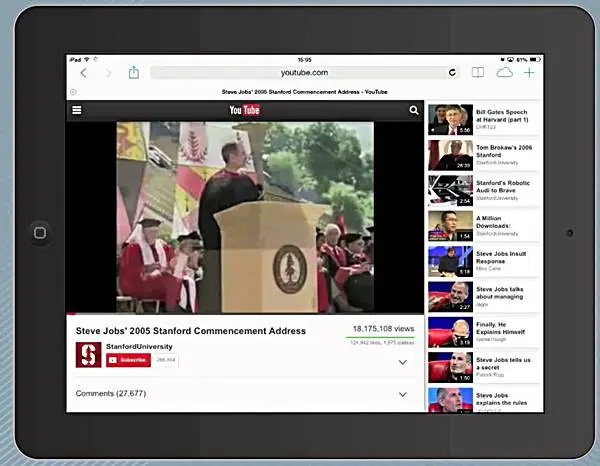Click the red video progress bar
600x466 pixels.
tap(72, 314)
